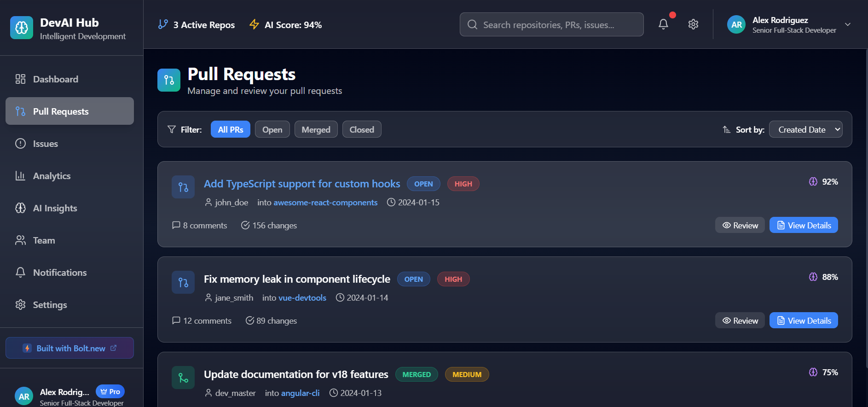Click the AI brain icon next to 88%

click(813, 277)
